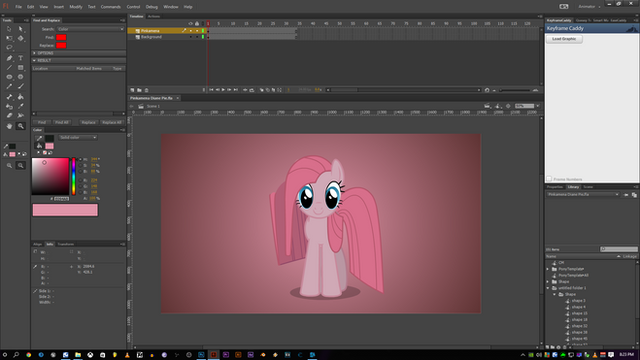This screenshot has width=640, height=360.
Task: Select the Lasso tool
Action: click(9, 48)
